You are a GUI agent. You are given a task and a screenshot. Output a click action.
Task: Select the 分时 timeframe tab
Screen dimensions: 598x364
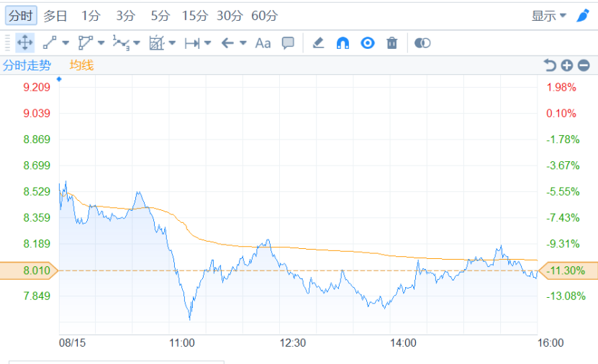tap(21, 16)
